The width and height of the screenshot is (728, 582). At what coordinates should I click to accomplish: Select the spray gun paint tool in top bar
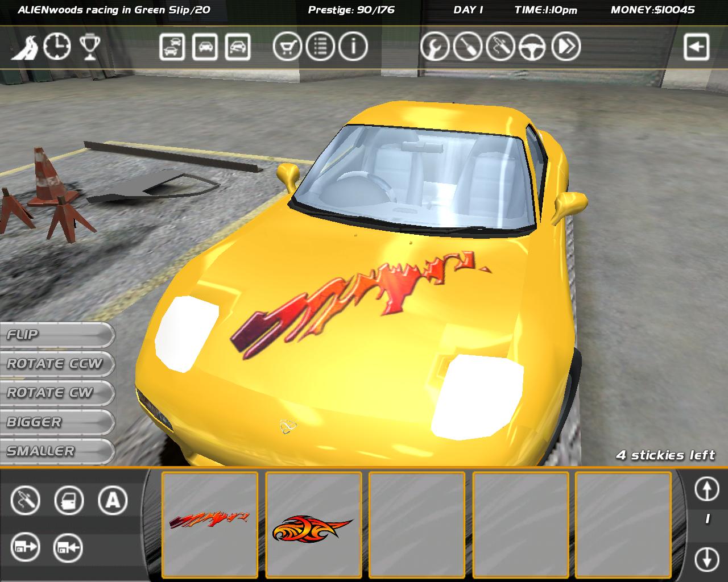point(500,47)
